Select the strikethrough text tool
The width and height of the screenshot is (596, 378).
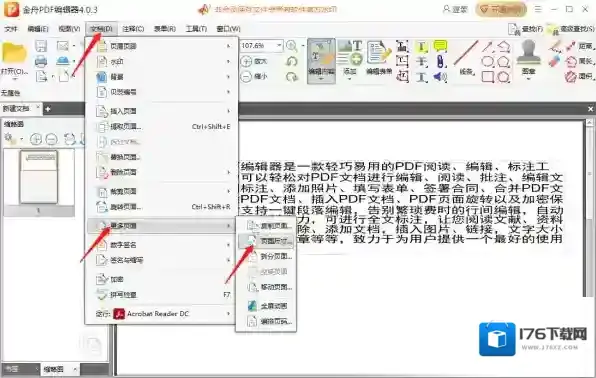(421, 61)
